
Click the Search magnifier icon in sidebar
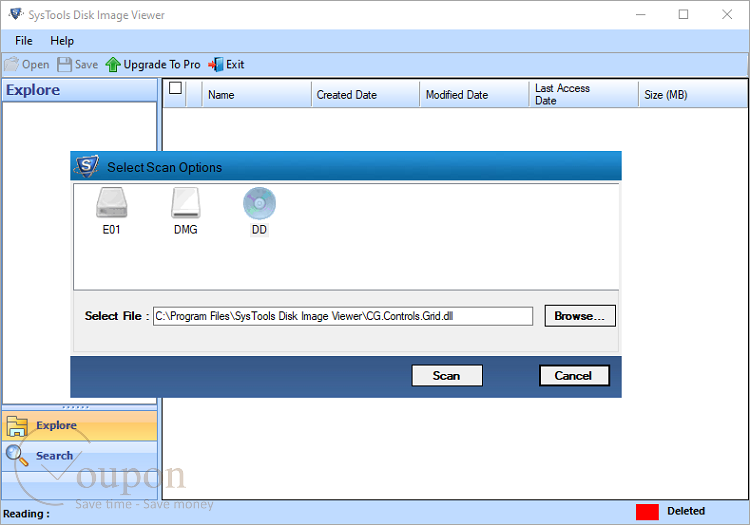pos(17,455)
